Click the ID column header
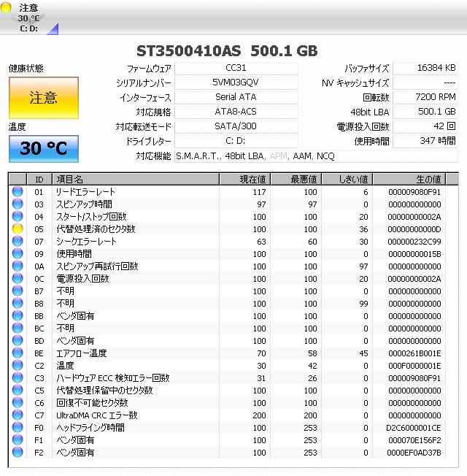Image resolution: width=467 pixels, height=476 pixels. point(39,180)
